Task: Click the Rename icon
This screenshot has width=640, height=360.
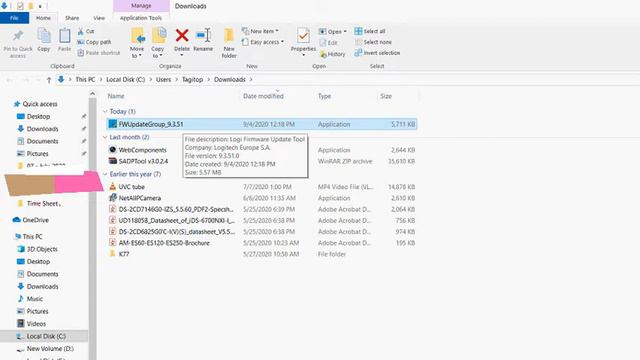Action: click(x=203, y=36)
